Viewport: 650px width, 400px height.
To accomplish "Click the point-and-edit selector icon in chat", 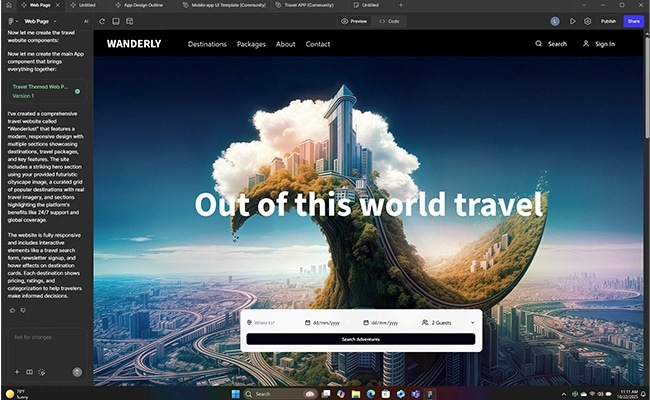I will [x=42, y=372].
